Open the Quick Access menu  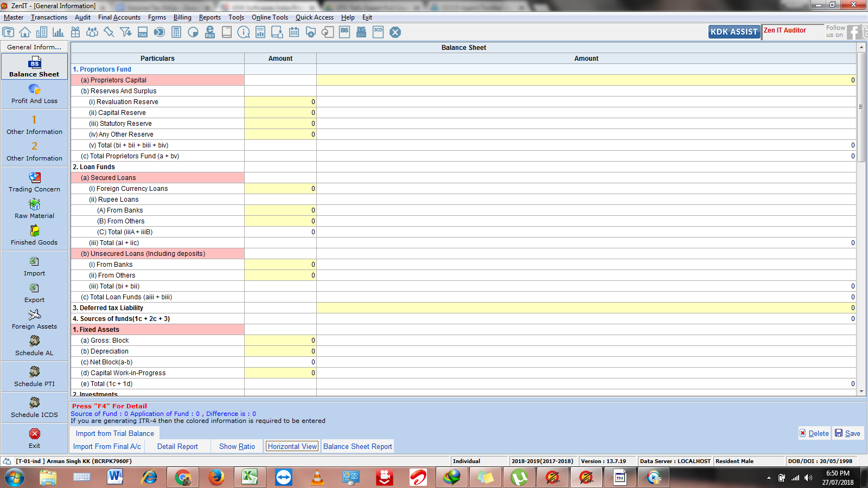click(315, 17)
